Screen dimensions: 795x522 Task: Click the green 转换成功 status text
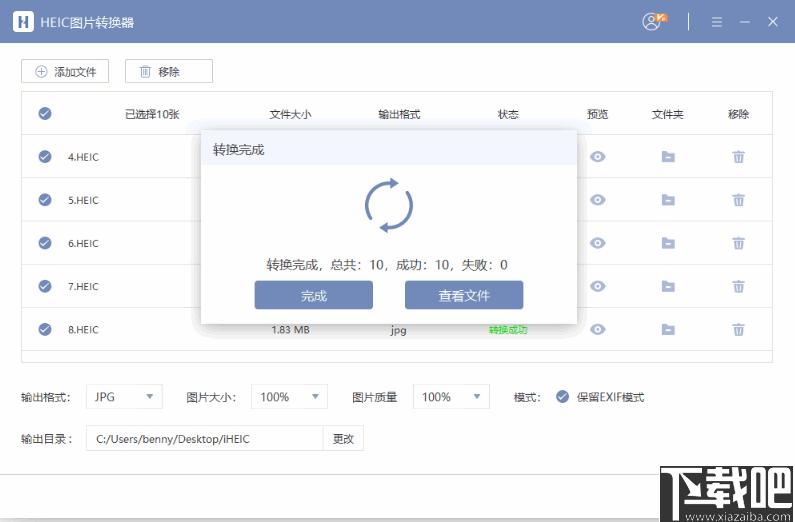tap(508, 330)
